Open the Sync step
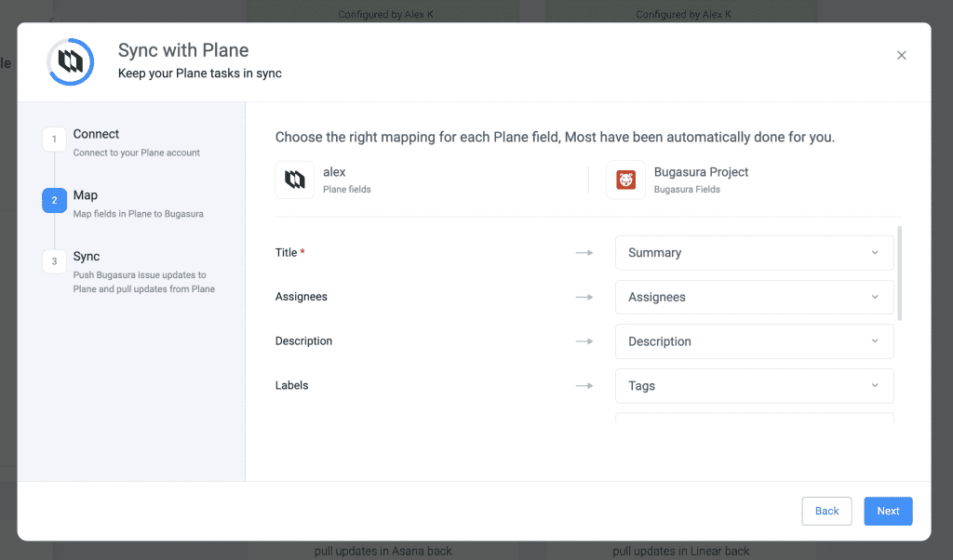953x560 pixels. click(87, 257)
